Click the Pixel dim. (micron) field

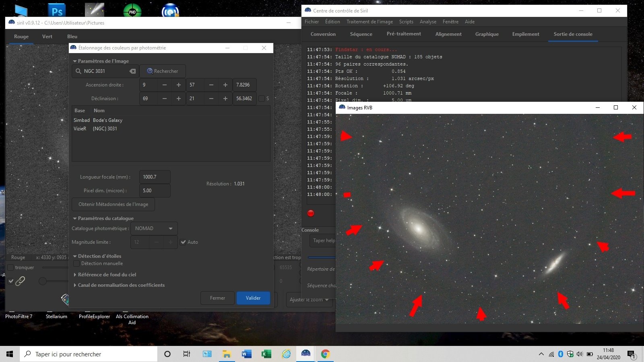point(155,191)
